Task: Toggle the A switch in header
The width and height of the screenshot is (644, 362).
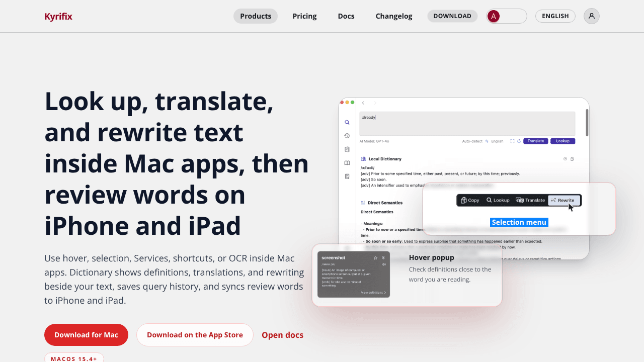Action: 507,16
